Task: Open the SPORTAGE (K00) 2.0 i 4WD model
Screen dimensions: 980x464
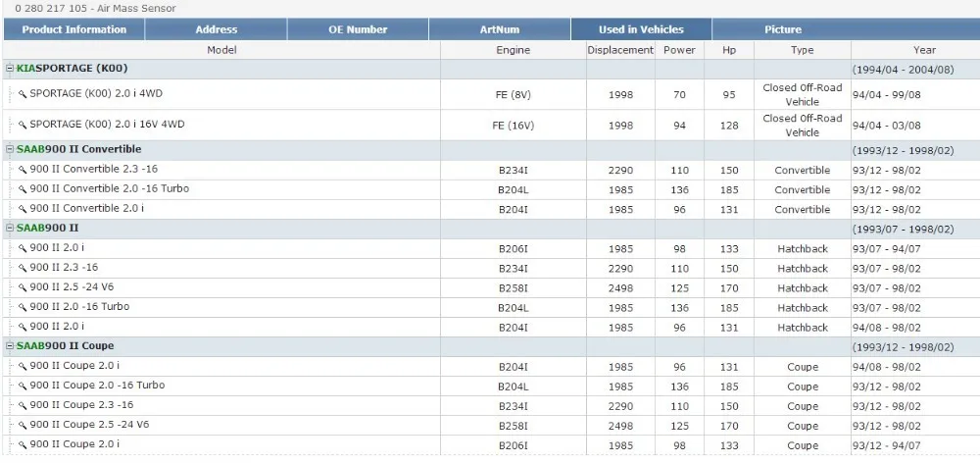Action: [96, 94]
